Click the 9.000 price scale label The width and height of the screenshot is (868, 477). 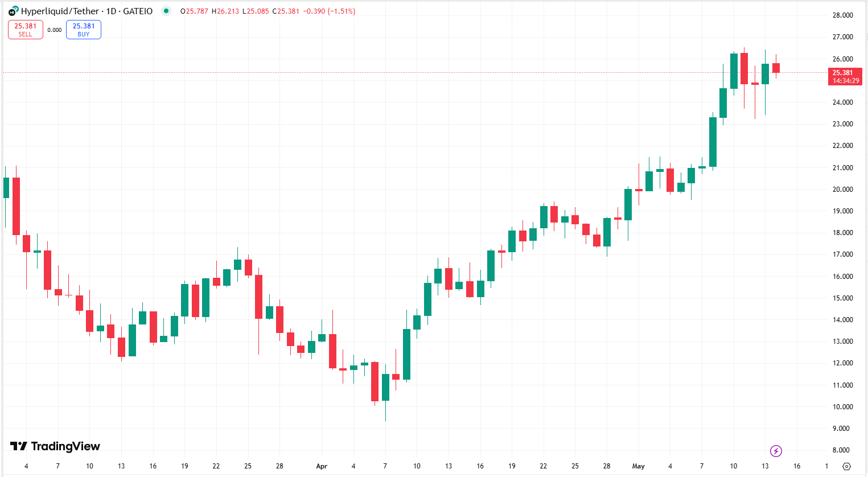tap(842, 429)
